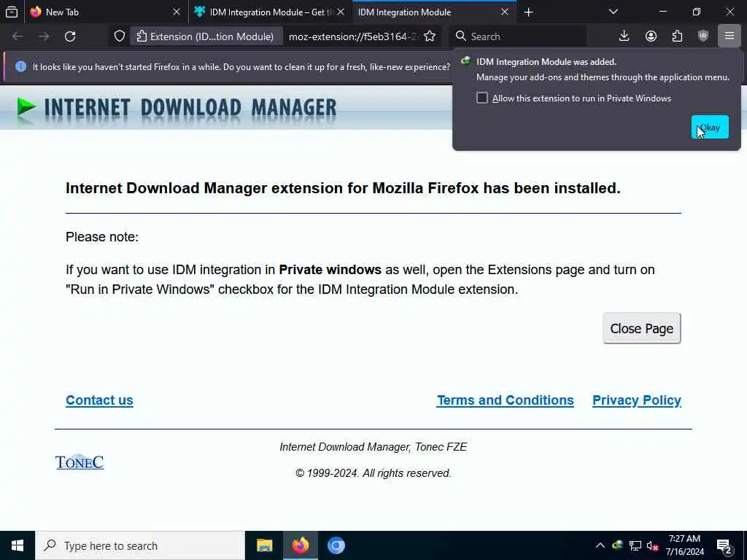Viewport: 747px width, 560px height.
Task: Go forward one page
Action: point(44,36)
